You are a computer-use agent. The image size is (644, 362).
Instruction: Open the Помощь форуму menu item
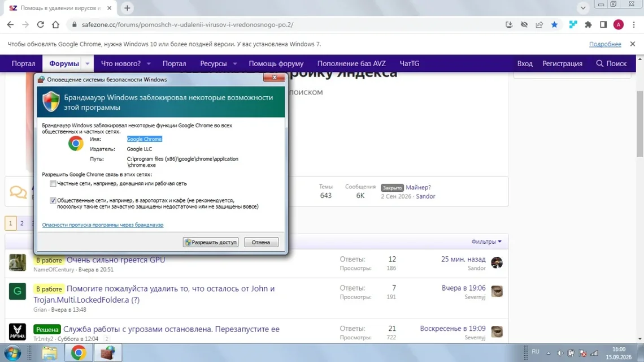point(276,63)
